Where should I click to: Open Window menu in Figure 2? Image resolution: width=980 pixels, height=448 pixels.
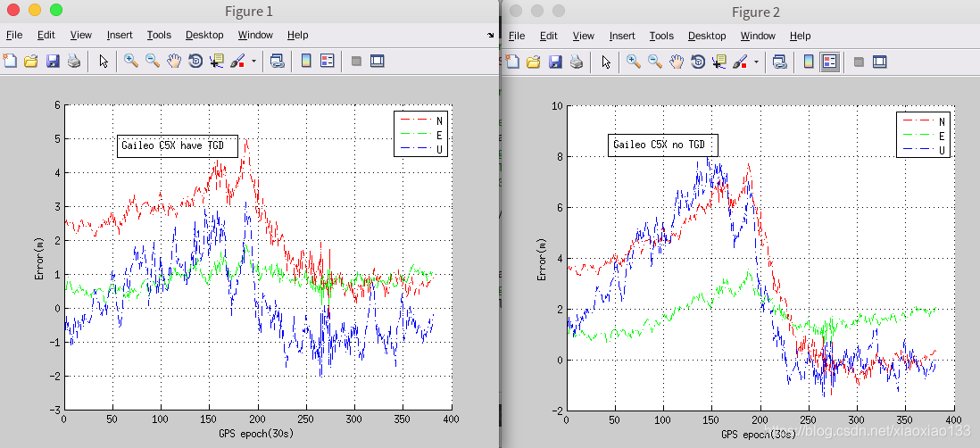758,36
